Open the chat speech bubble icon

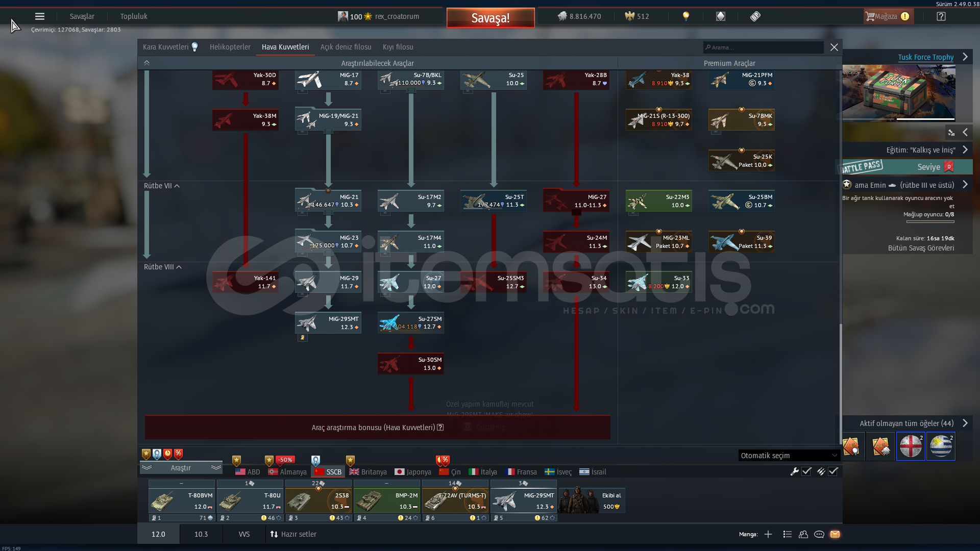[819, 534]
